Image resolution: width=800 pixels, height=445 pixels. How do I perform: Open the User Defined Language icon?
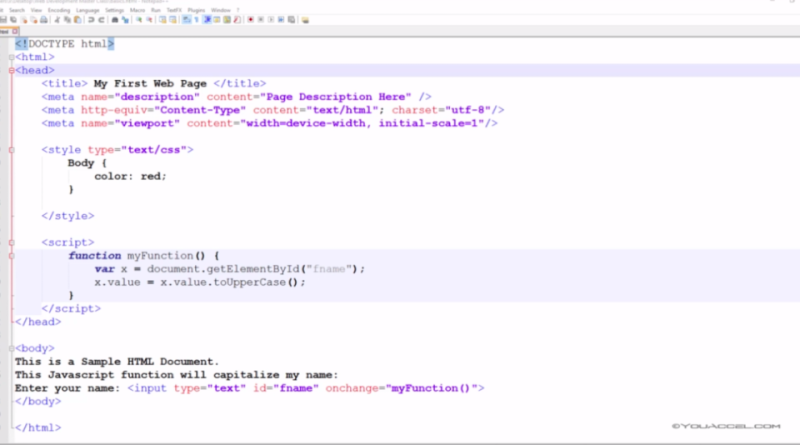point(217,19)
